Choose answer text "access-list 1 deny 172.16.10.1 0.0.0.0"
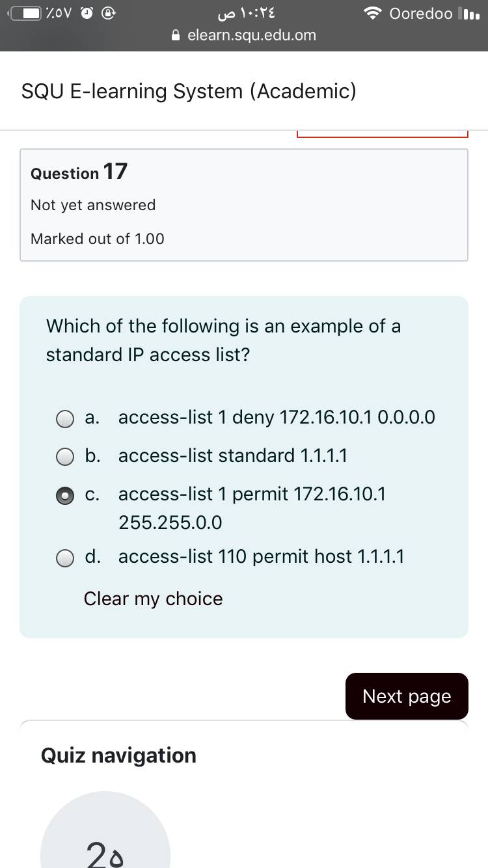The width and height of the screenshot is (488, 868). 277,417
